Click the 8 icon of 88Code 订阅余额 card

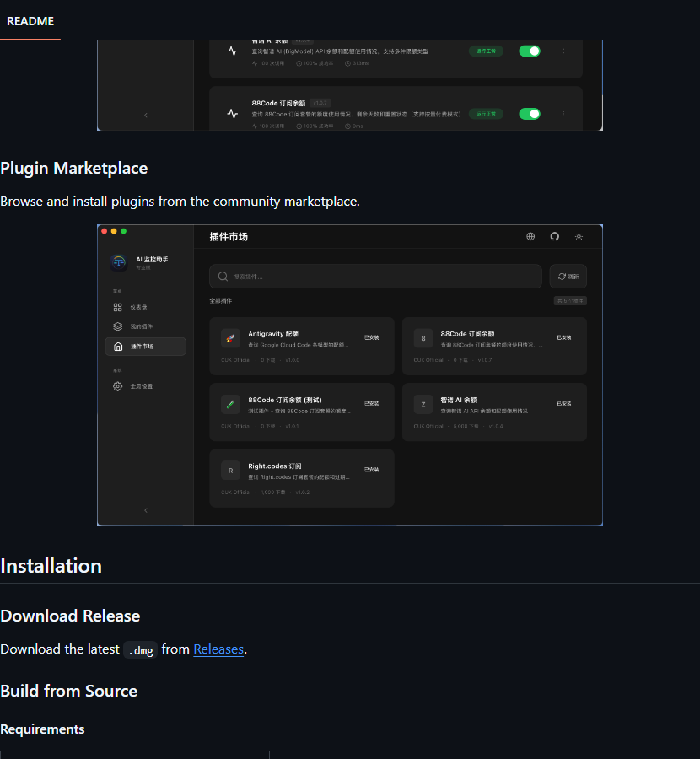[423, 338]
